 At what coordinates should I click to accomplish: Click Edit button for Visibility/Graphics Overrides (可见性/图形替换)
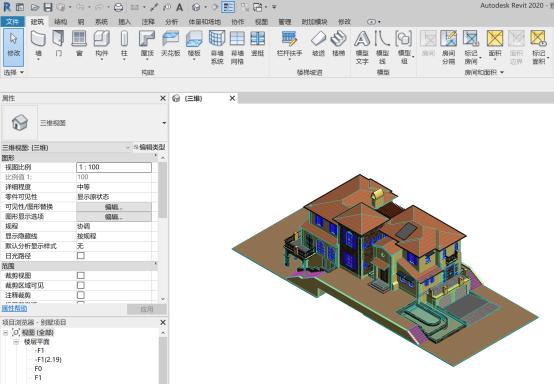coord(114,207)
